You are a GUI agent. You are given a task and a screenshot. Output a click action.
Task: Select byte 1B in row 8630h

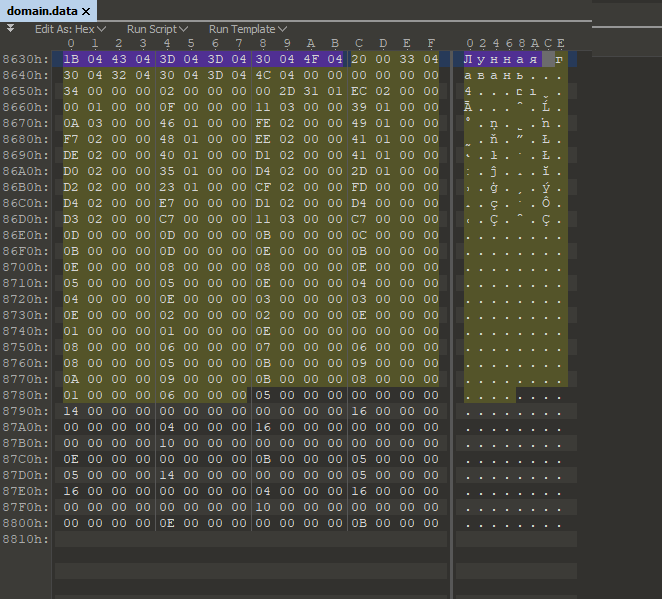[x=71, y=59]
